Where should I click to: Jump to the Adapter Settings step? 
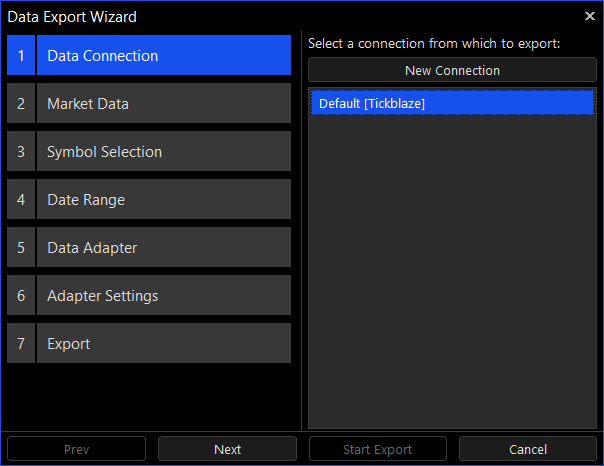[163, 296]
